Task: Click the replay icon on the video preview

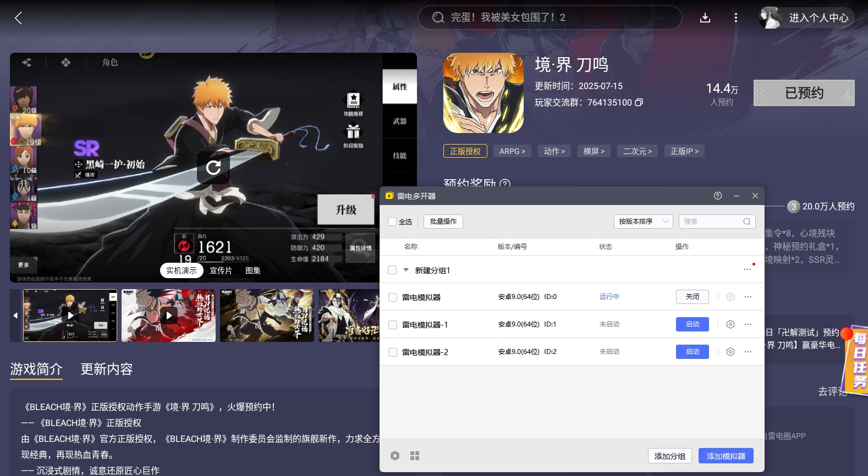Action: pos(213,168)
